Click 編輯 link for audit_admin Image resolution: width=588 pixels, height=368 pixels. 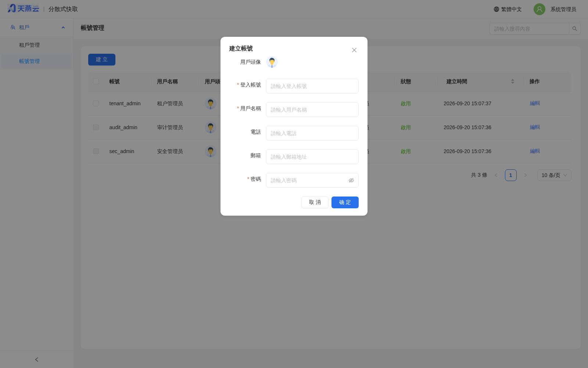pos(535,127)
